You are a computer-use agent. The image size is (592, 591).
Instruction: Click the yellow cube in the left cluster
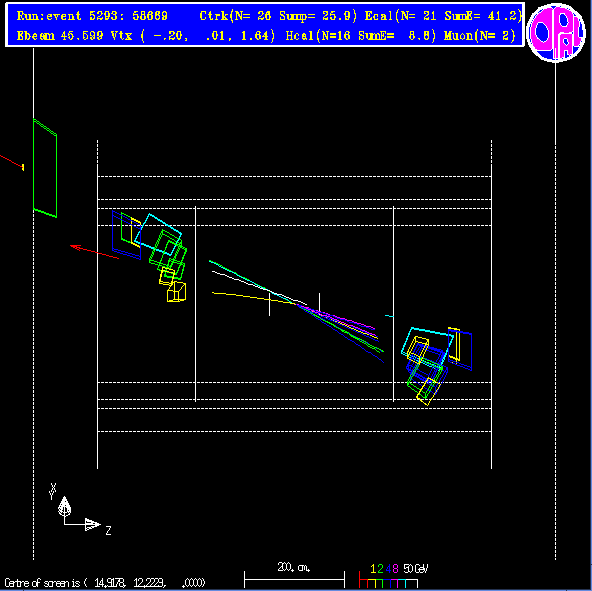pos(176,292)
